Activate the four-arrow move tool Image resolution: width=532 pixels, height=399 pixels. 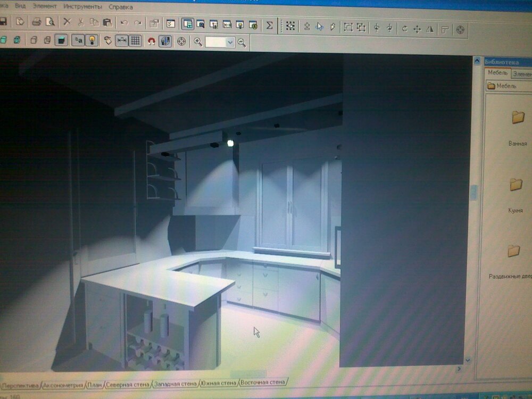[x=417, y=29]
